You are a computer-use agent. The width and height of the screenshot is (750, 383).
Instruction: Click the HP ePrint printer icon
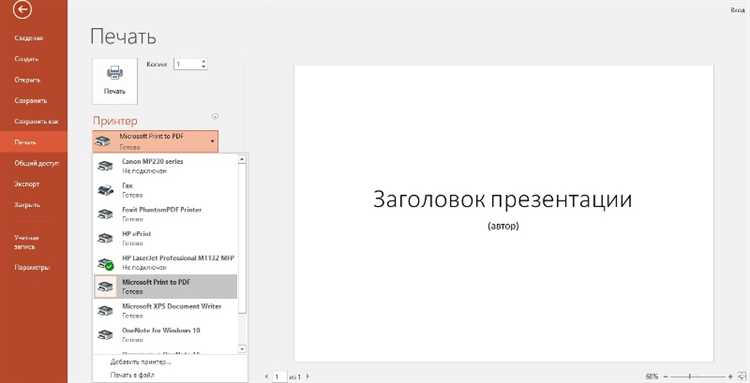(105, 238)
